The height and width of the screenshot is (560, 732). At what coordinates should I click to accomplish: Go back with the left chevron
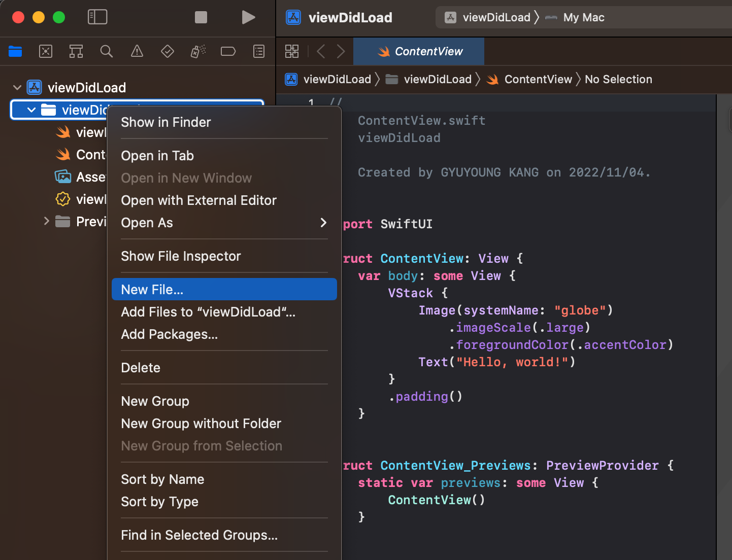321,51
